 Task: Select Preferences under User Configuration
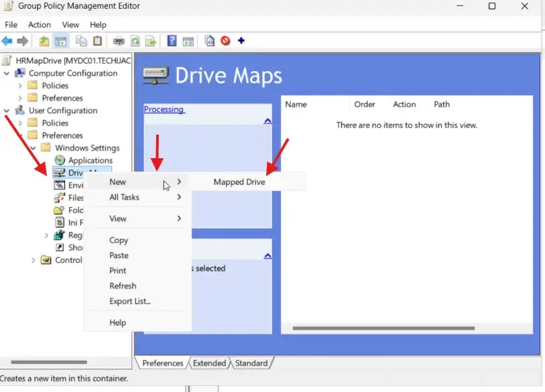tap(62, 135)
